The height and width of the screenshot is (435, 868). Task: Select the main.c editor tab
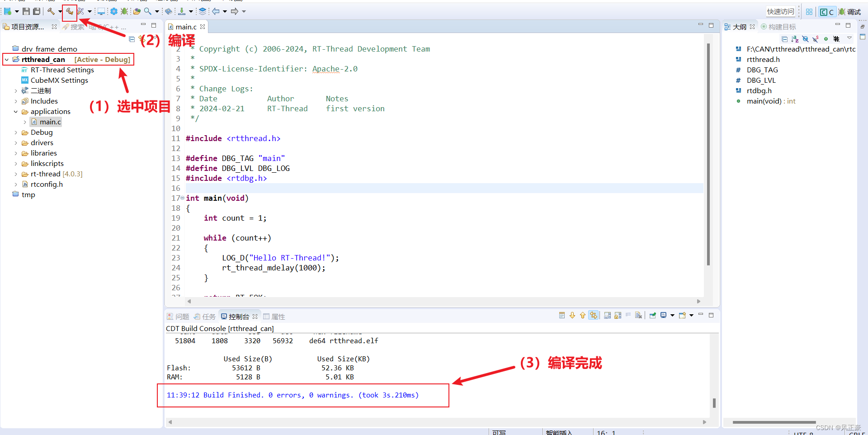[186, 27]
